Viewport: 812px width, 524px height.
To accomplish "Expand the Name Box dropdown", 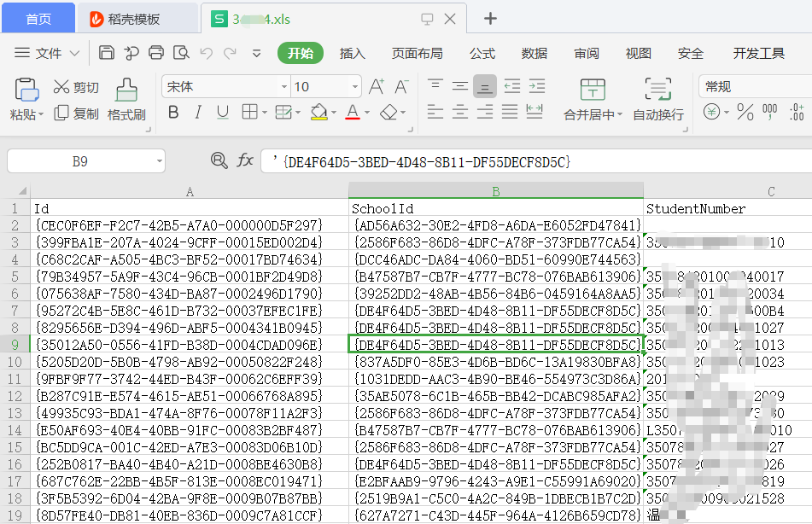I will 160,161.
